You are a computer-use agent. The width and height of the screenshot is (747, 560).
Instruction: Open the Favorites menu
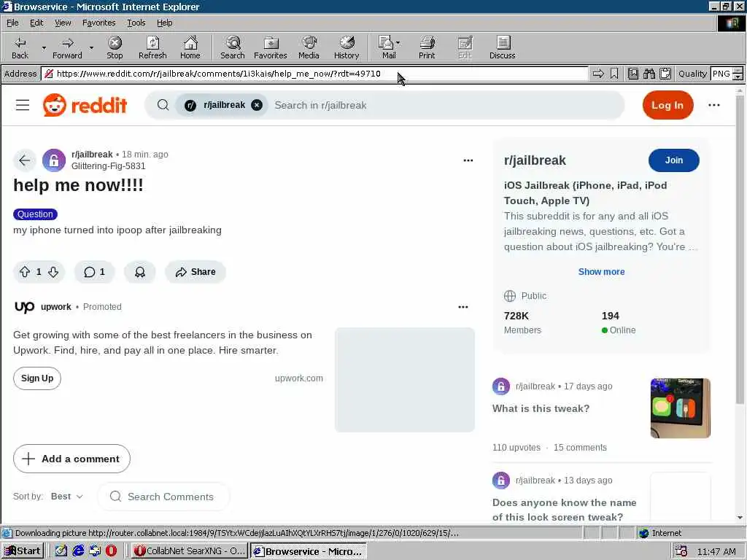[x=98, y=23]
